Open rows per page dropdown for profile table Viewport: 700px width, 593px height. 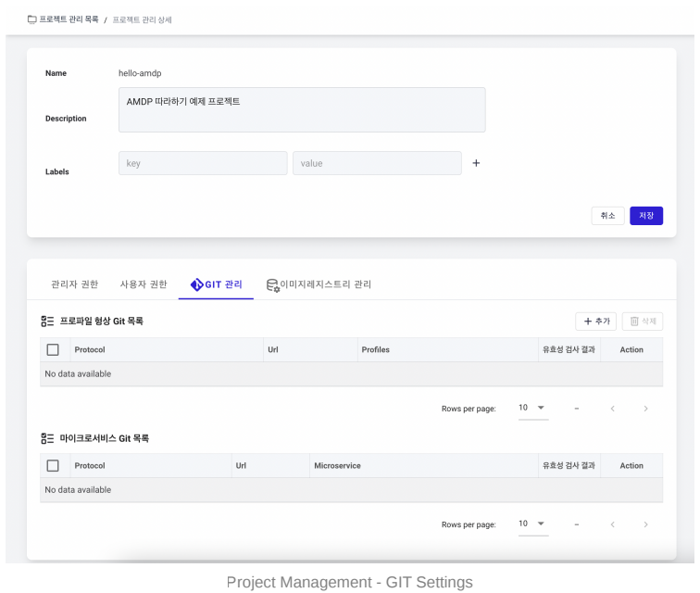click(533, 408)
